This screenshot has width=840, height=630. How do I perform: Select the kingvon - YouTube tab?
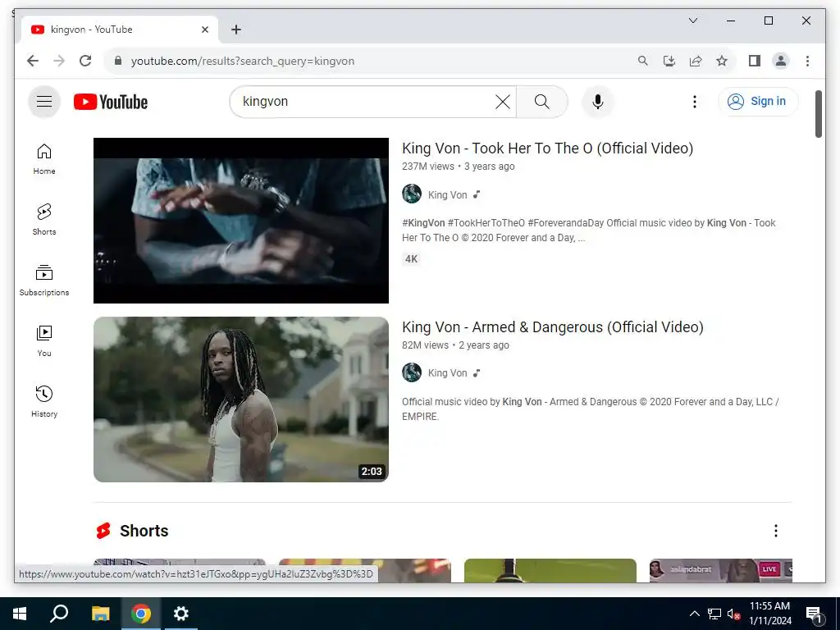coord(120,30)
